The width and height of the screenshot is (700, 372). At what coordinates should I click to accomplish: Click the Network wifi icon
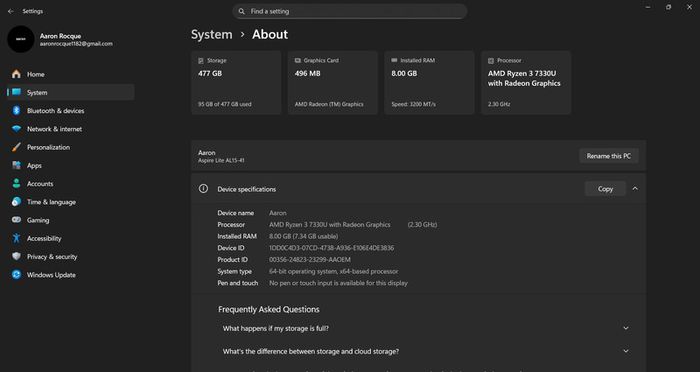click(17, 129)
